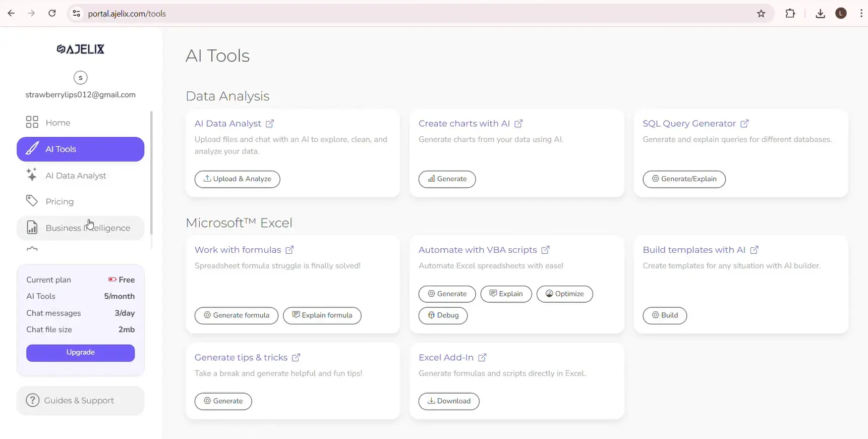Open the Create charts with AI link
868x439 pixels.
(x=464, y=124)
